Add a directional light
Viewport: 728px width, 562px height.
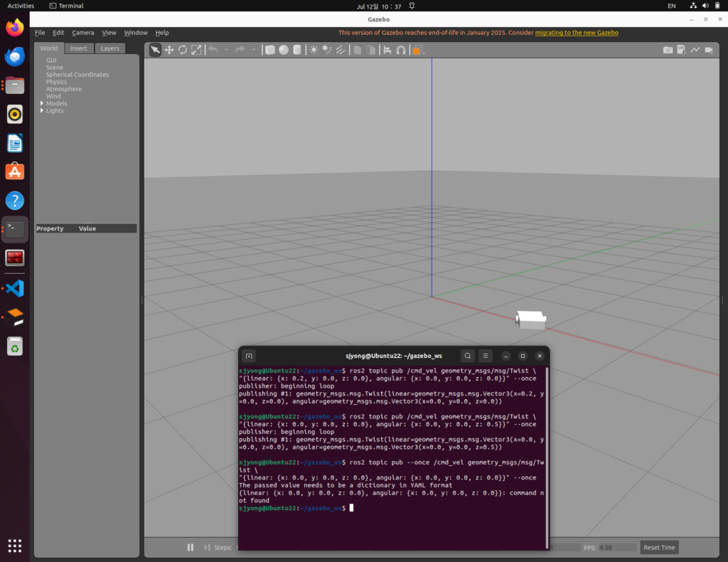[x=341, y=50]
